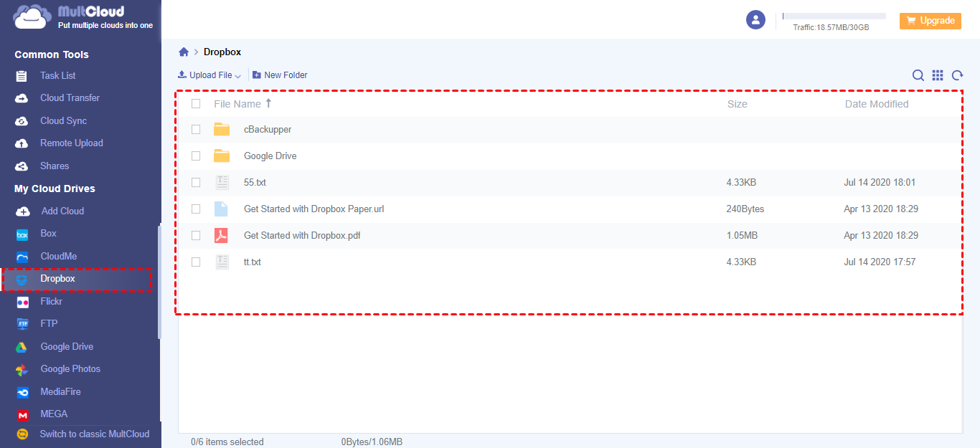Click the home breadcrumb icon
980x448 pixels.
tap(184, 52)
